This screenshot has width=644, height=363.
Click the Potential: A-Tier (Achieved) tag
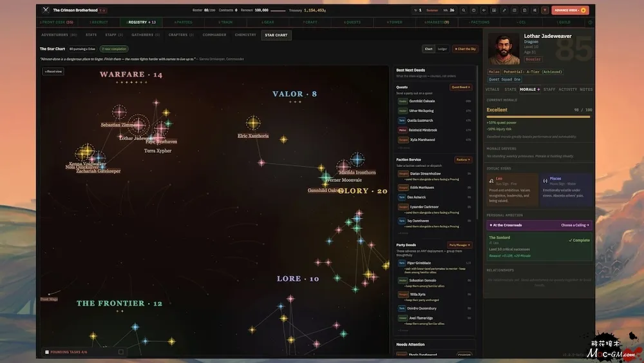click(x=533, y=72)
